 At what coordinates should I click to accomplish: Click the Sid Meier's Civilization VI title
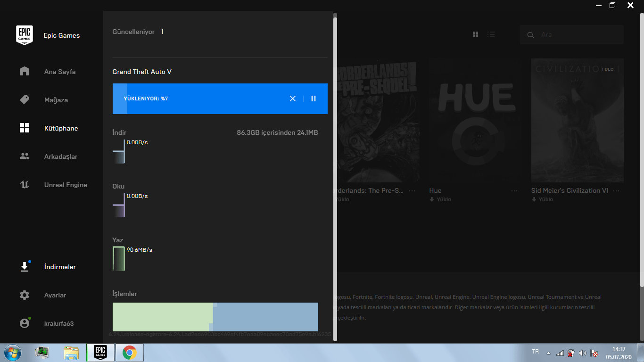(x=570, y=190)
